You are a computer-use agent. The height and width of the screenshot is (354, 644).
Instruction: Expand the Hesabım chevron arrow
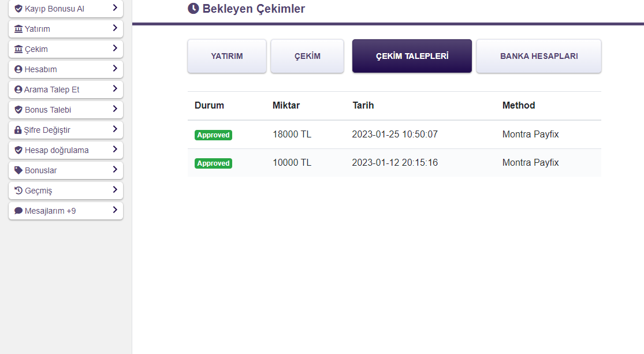[x=115, y=68]
